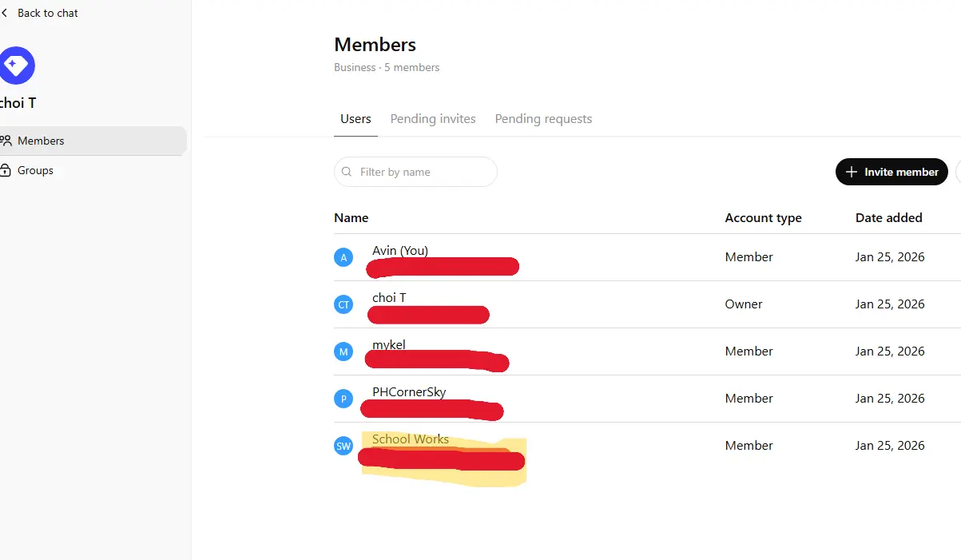Click mykel's M avatar circle

pos(343,351)
